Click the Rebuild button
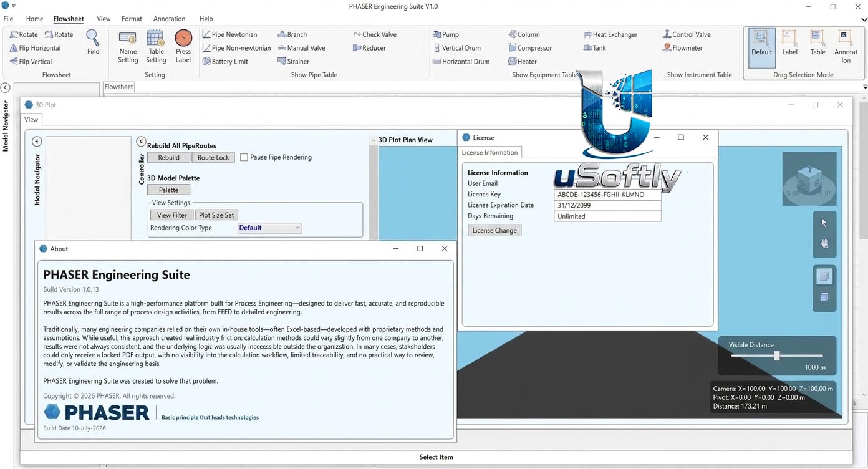 coord(168,158)
